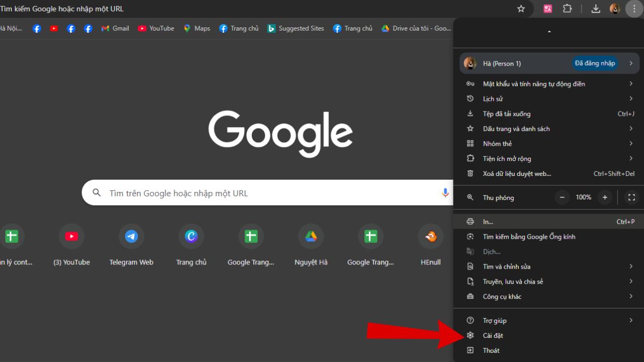Open the Nhóm thẻ tab groups item
This screenshot has width=644, height=362.
tap(550, 144)
